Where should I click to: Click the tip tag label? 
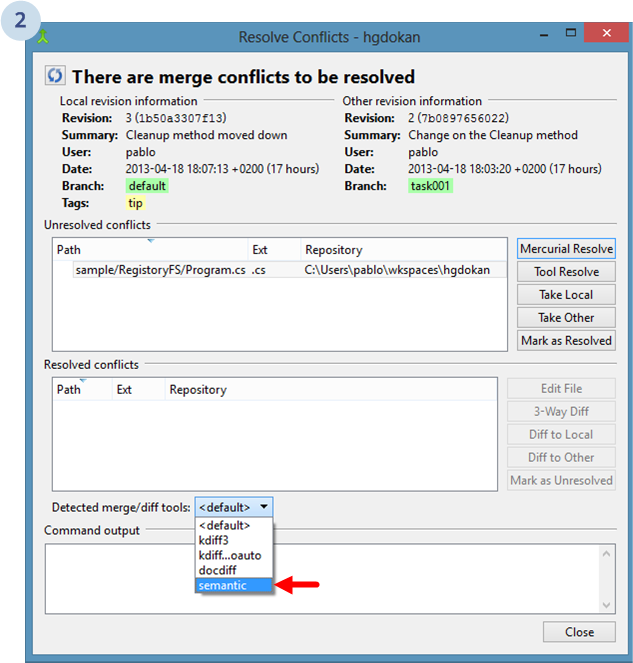pos(135,203)
